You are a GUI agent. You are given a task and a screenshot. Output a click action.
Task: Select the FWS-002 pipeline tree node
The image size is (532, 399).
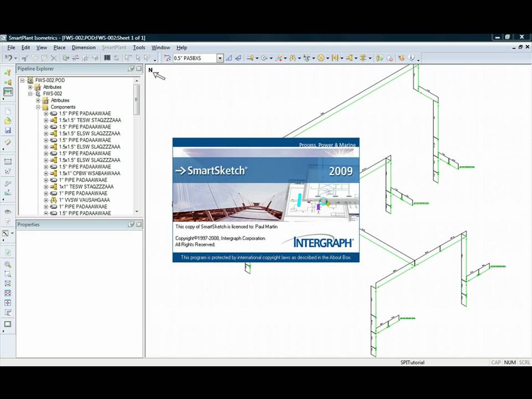(52, 94)
